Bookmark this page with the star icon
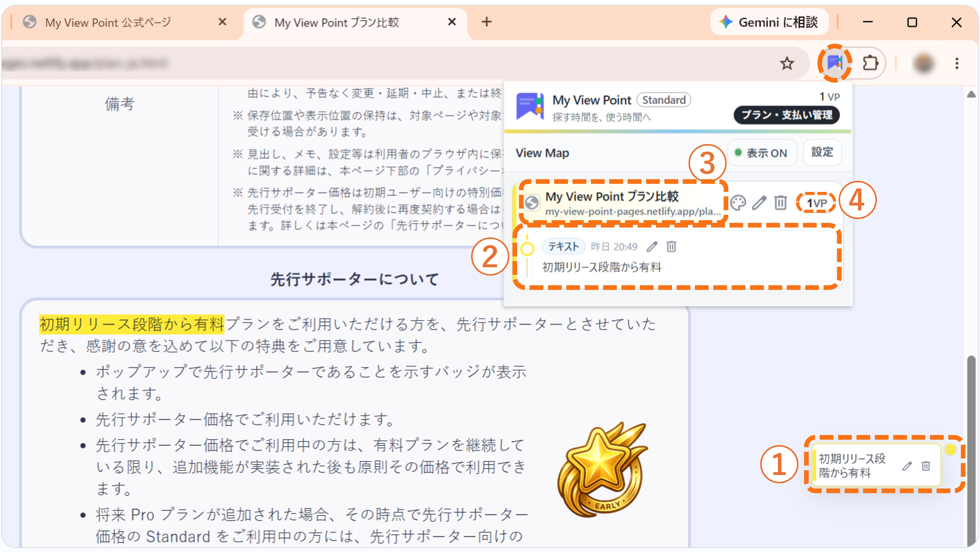The height and width of the screenshot is (552, 980). point(787,63)
